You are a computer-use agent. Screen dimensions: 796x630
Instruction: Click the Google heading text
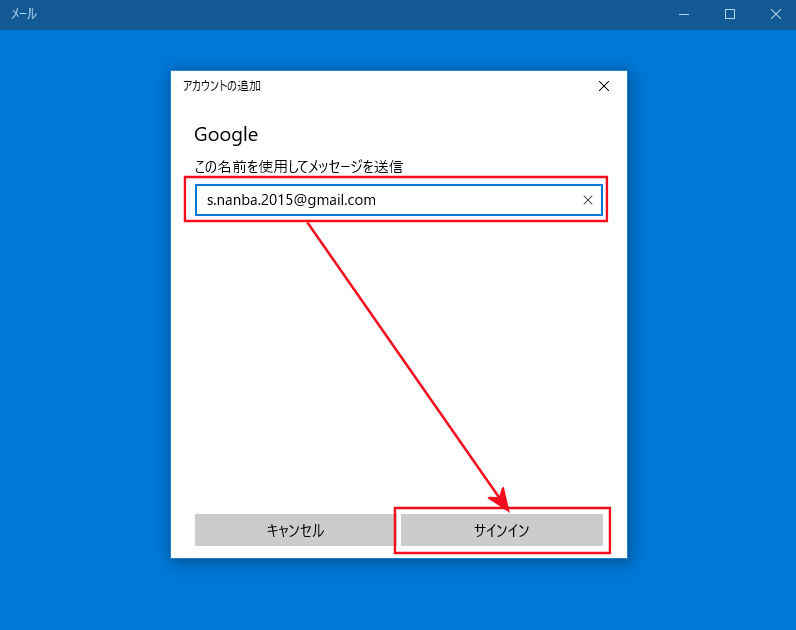pos(226,135)
